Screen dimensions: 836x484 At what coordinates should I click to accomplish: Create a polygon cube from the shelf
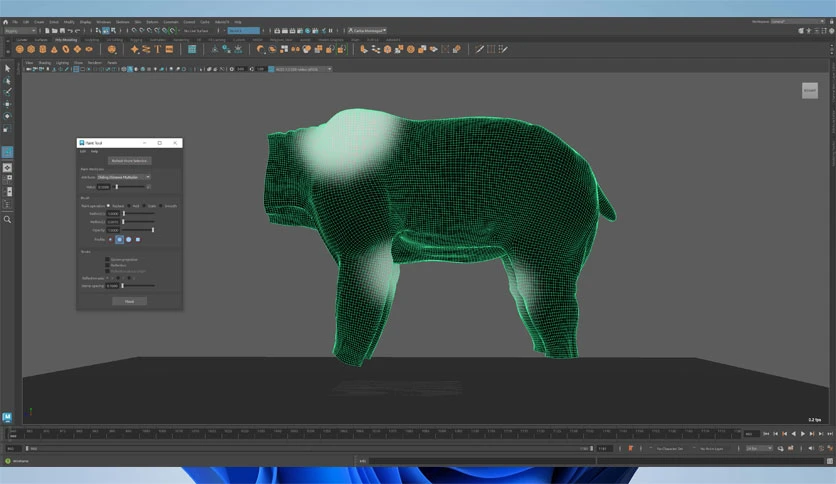click(31, 49)
